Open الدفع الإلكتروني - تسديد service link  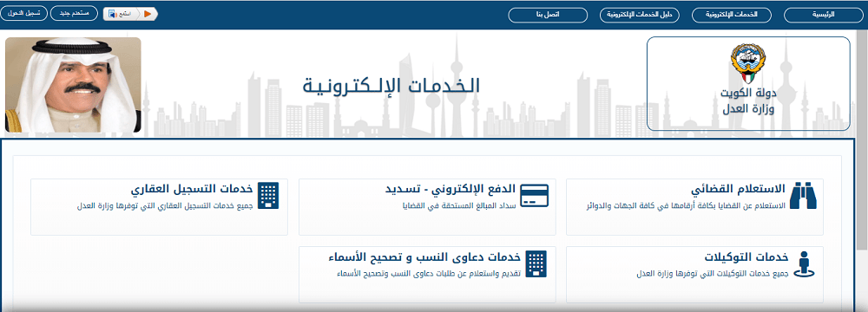pyautogui.click(x=450, y=189)
